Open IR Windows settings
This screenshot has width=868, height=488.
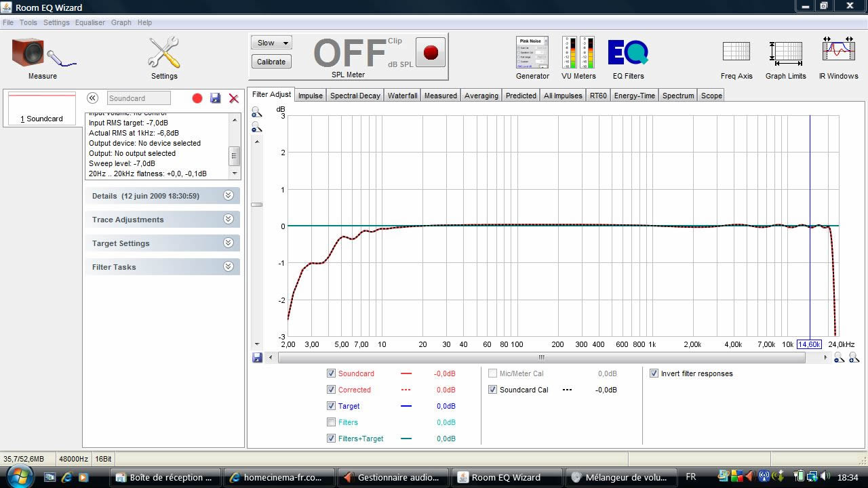839,58
